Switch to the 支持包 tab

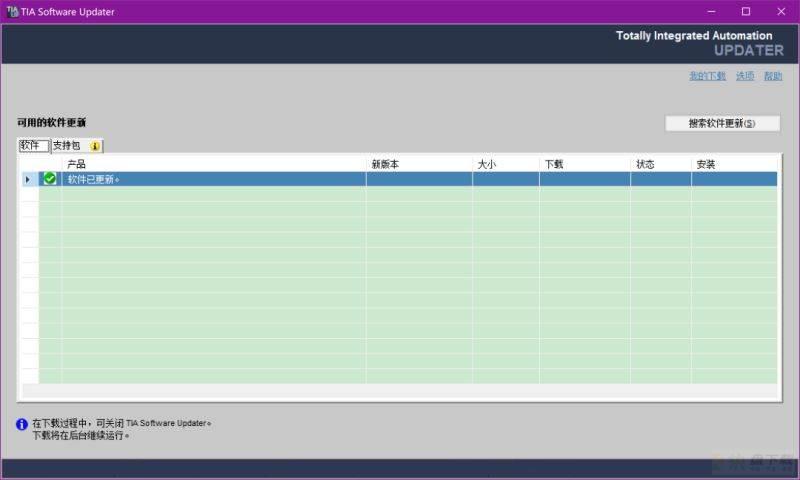(x=77, y=146)
